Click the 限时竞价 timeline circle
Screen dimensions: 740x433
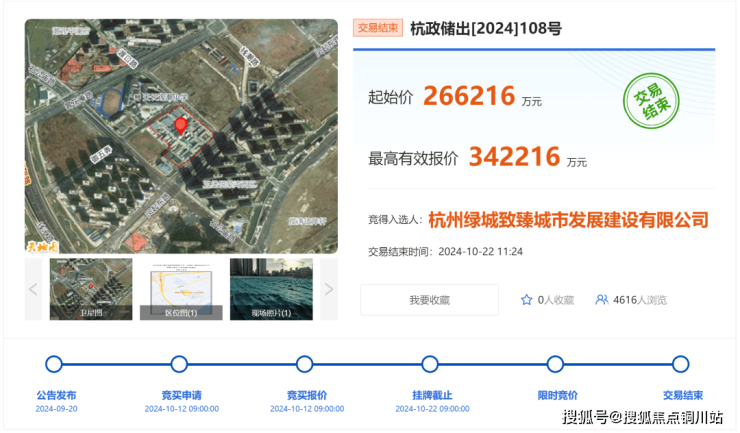coord(555,364)
